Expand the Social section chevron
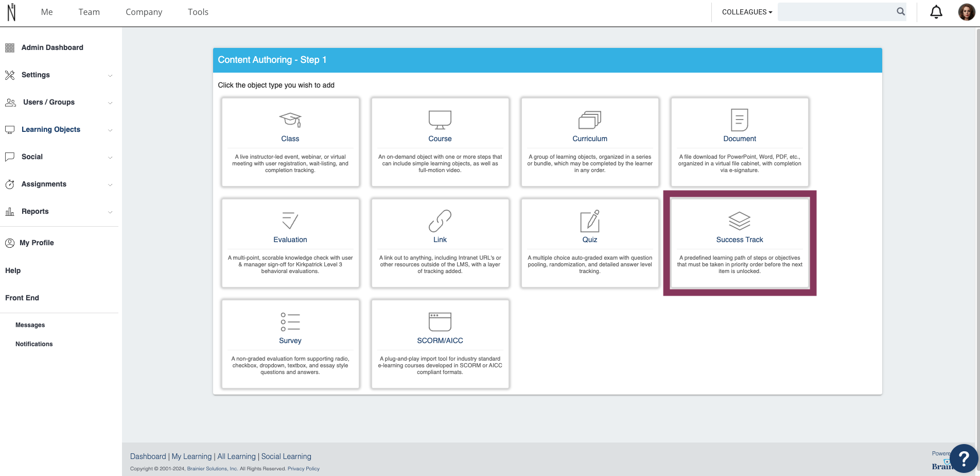 pyautogui.click(x=110, y=158)
